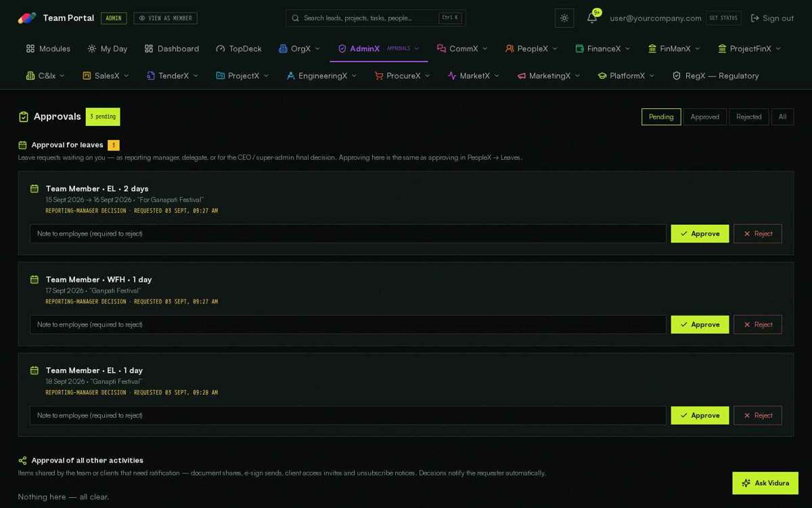Click the MarketingX megaphone icon
Viewport: 812px width, 508px height.
[522, 76]
